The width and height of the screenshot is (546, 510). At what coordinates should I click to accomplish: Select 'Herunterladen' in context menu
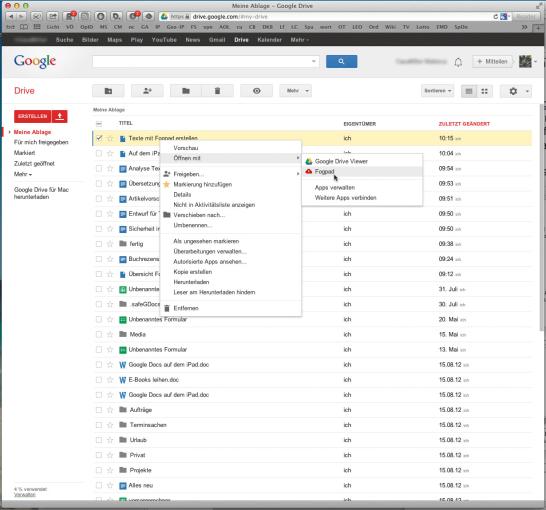(x=231, y=282)
